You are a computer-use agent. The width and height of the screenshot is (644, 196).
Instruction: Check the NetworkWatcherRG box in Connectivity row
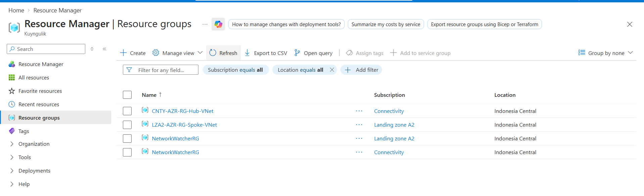coord(127,152)
